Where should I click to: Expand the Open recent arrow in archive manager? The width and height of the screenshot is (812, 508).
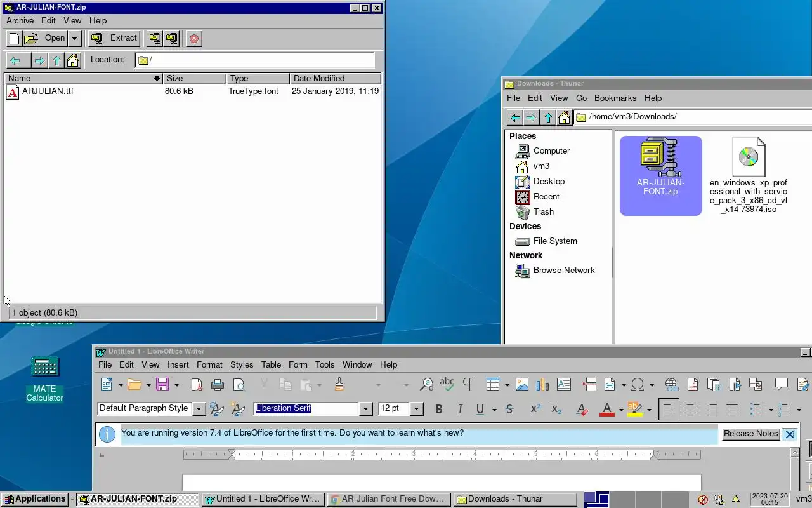74,39
